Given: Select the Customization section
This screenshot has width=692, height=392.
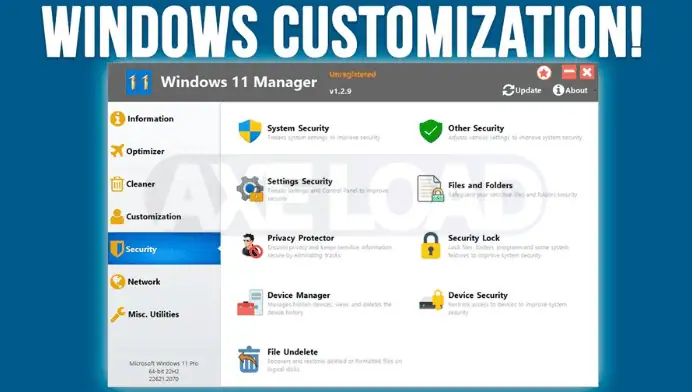Looking at the screenshot, I should click(x=164, y=216).
